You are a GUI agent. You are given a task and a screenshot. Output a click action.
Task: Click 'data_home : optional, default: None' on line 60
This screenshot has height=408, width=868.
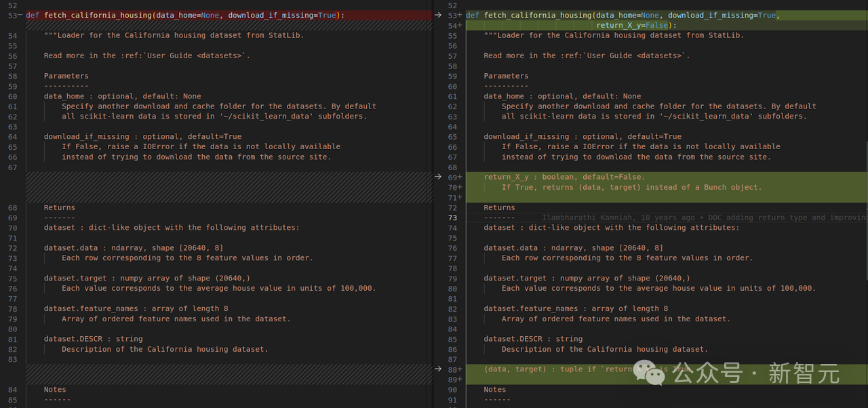click(123, 96)
